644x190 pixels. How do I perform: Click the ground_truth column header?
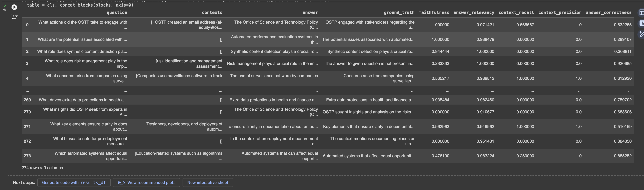point(399,12)
